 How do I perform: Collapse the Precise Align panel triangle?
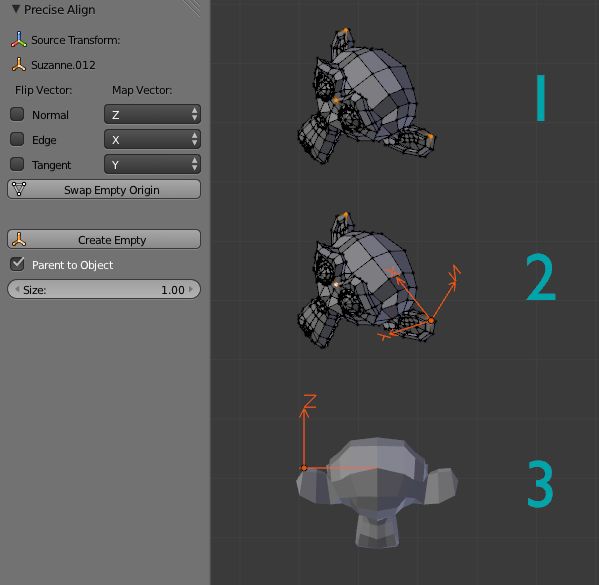[16, 9]
